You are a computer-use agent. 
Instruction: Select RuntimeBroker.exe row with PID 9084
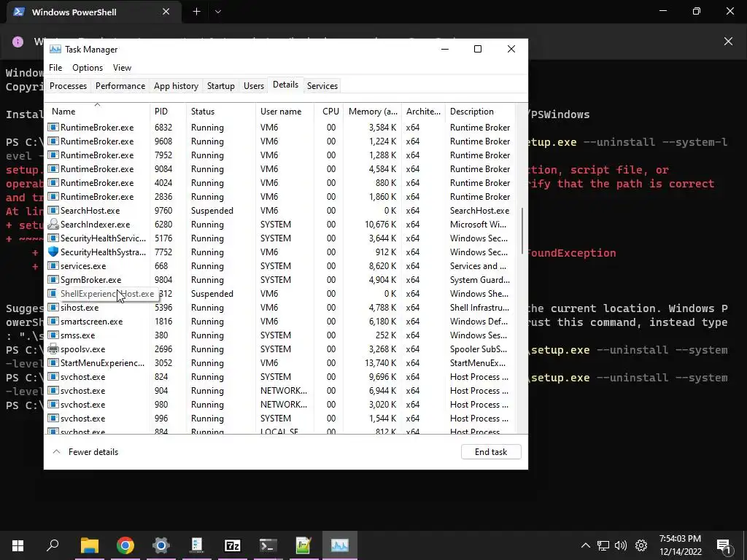click(x=281, y=169)
